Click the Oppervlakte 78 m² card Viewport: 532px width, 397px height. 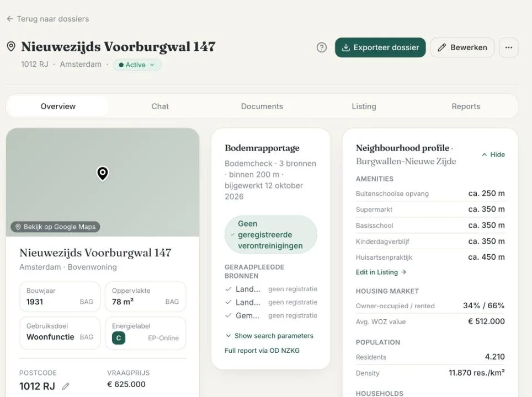click(146, 296)
